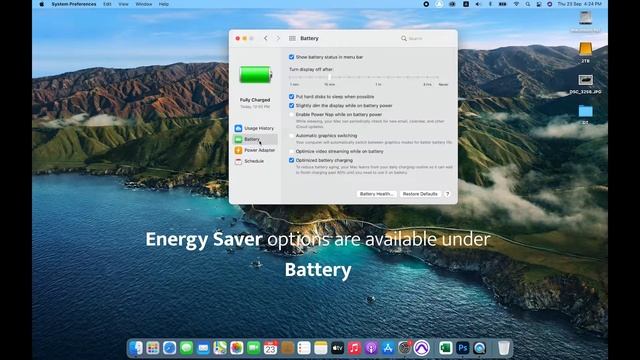Image resolution: width=640 pixels, height=360 pixels.
Task: Open Excel from the Dock
Action: pyautogui.click(x=446, y=348)
